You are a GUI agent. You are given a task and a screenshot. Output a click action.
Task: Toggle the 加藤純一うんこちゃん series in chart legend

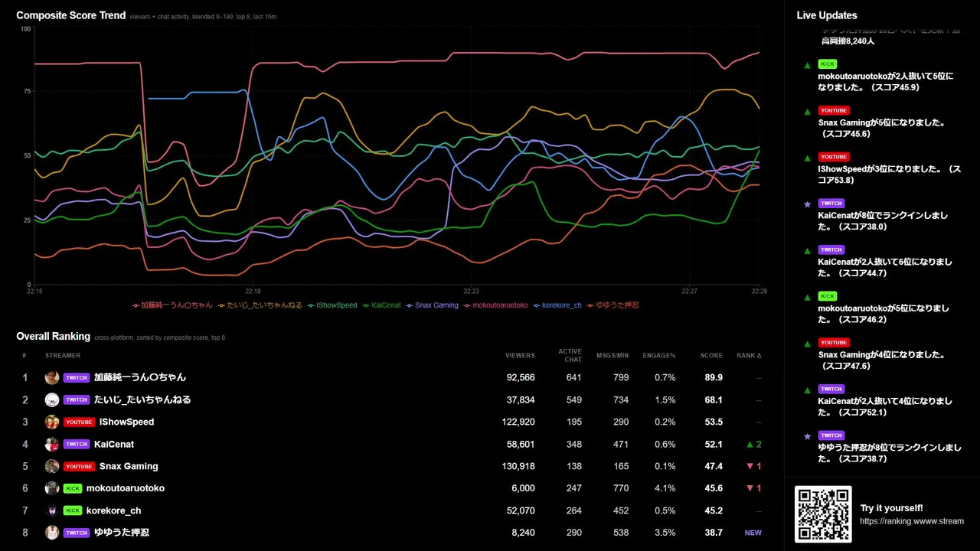pyautogui.click(x=172, y=305)
